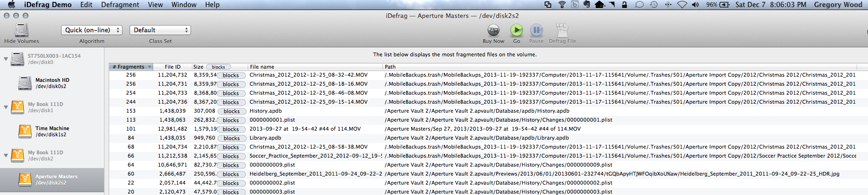This screenshot has width=868, height=195.
Task: Click File ID 10,646,971 cell
Action: [x=173, y=165]
